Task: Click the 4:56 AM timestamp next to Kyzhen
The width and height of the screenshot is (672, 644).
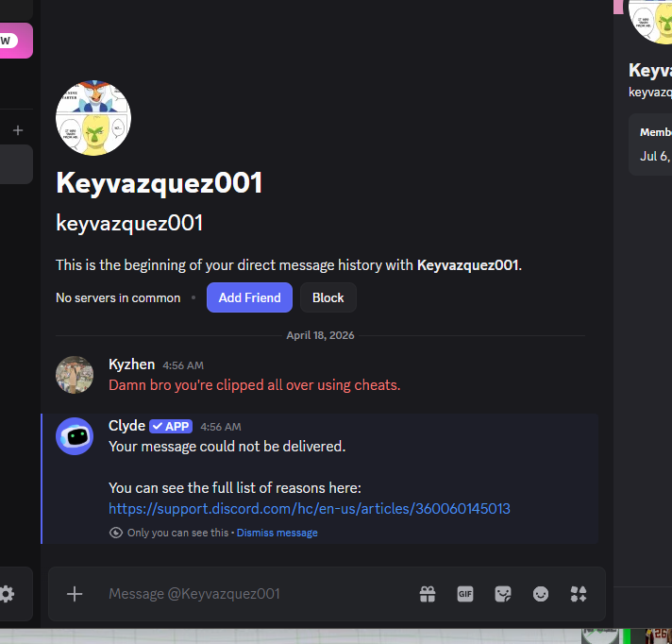Action: coord(183,365)
